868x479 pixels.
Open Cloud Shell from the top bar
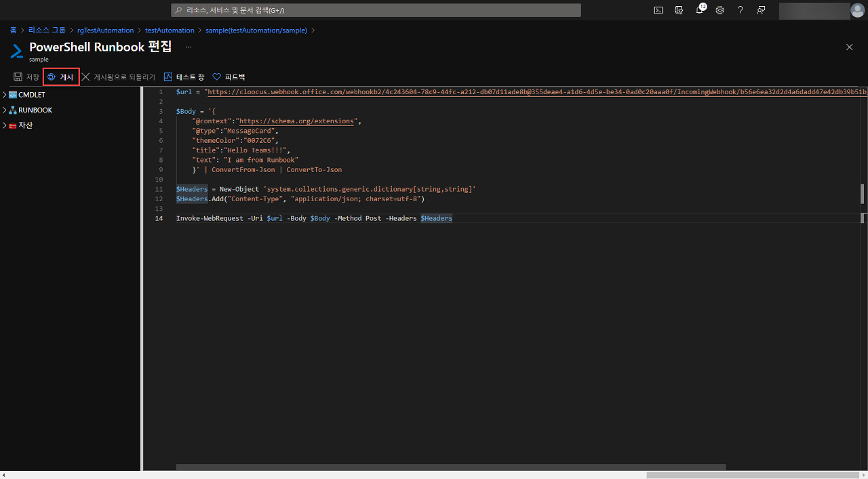(658, 10)
